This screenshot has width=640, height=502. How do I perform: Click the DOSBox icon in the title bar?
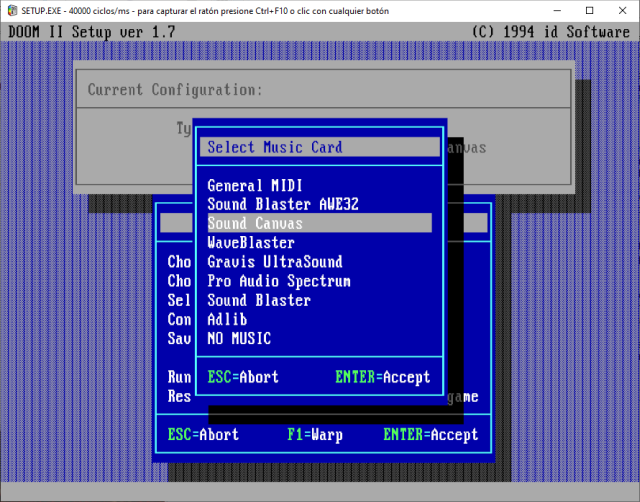[12, 11]
